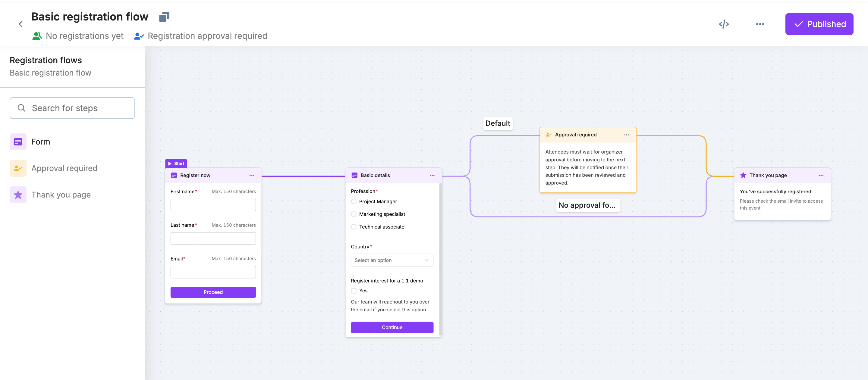The image size is (868, 380).
Task: Click the Form step icon in sidebar
Action: click(18, 142)
